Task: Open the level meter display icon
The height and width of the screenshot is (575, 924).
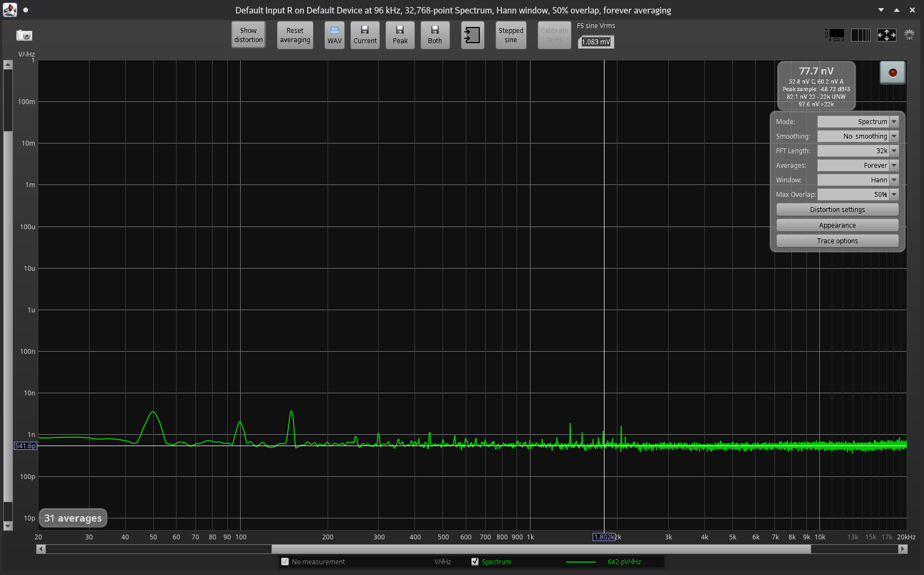Action: 834,35
